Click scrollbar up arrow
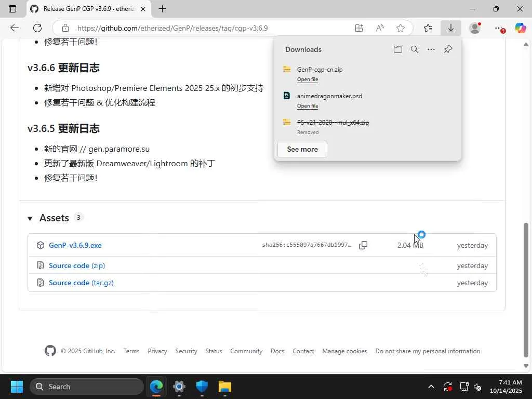 click(526, 45)
